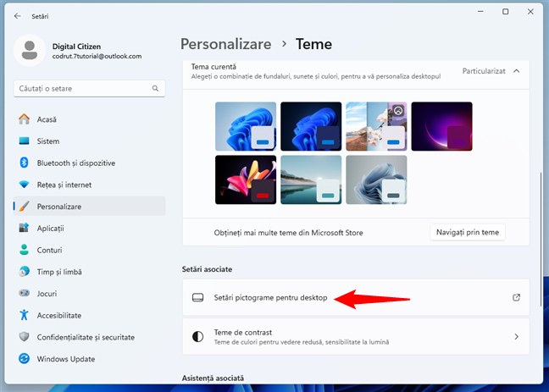The image size is (549, 392).
Task: Click the Jocuri gamepad icon
Action: pyautogui.click(x=24, y=293)
